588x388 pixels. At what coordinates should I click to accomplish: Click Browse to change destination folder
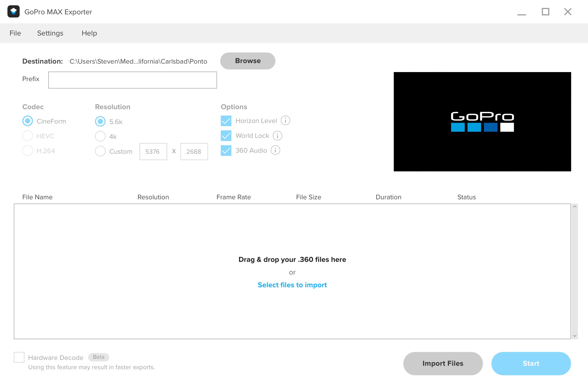[x=247, y=61]
